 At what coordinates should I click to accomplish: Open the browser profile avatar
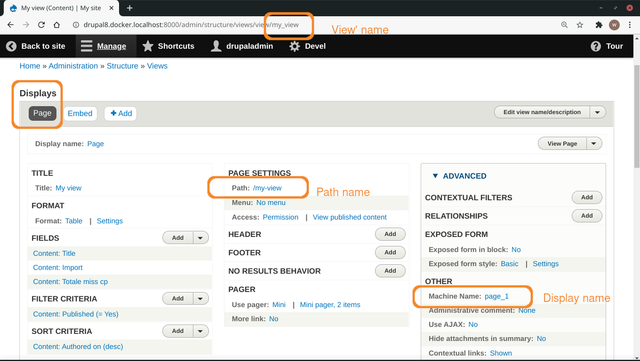614,25
